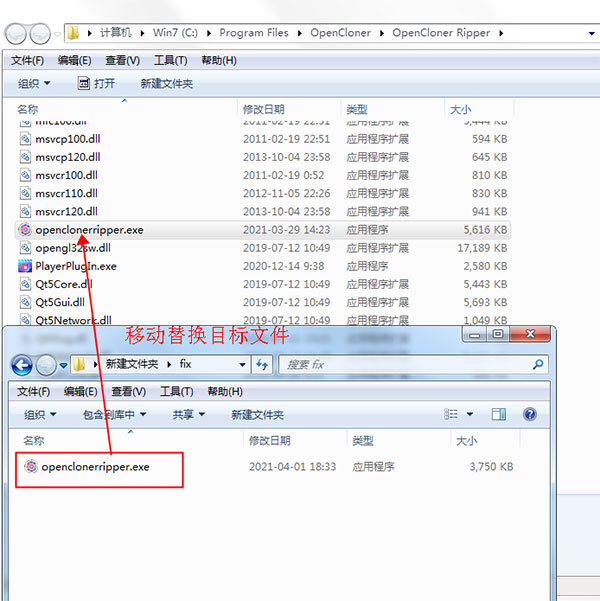Open 工具(T) menu in fix window
Image resolution: width=600 pixels, height=601 pixels.
click(176, 392)
